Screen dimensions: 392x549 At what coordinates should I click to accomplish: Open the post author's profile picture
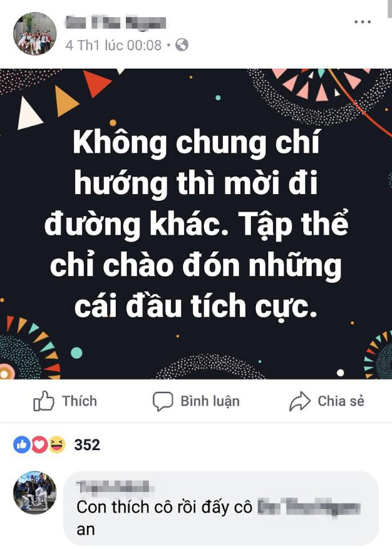pos(35,34)
